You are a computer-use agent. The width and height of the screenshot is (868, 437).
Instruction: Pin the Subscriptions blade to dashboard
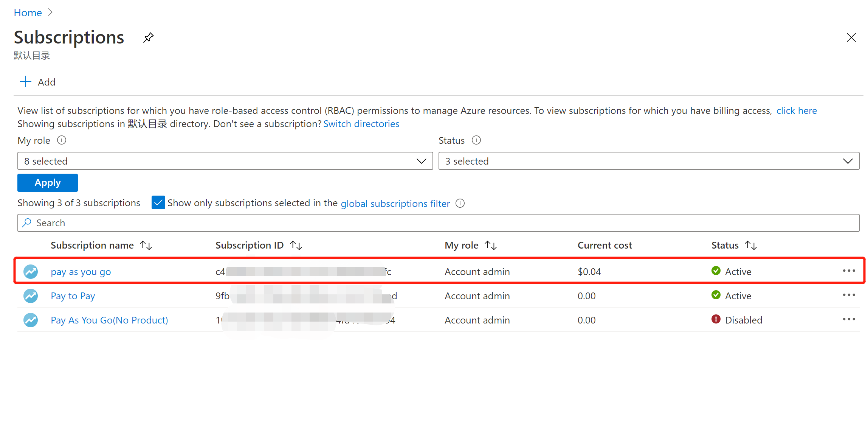coord(149,37)
